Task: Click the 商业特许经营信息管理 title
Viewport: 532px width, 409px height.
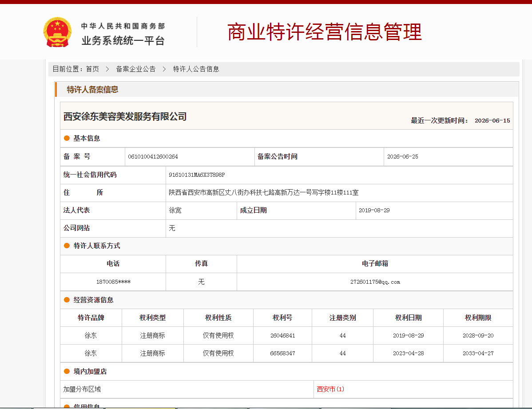Action: pyautogui.click(x=324, y=32)
